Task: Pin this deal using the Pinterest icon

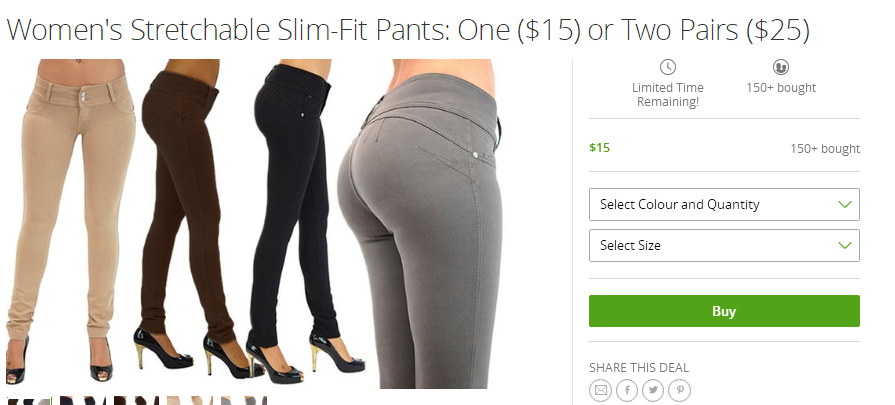Action: point(680,390)
